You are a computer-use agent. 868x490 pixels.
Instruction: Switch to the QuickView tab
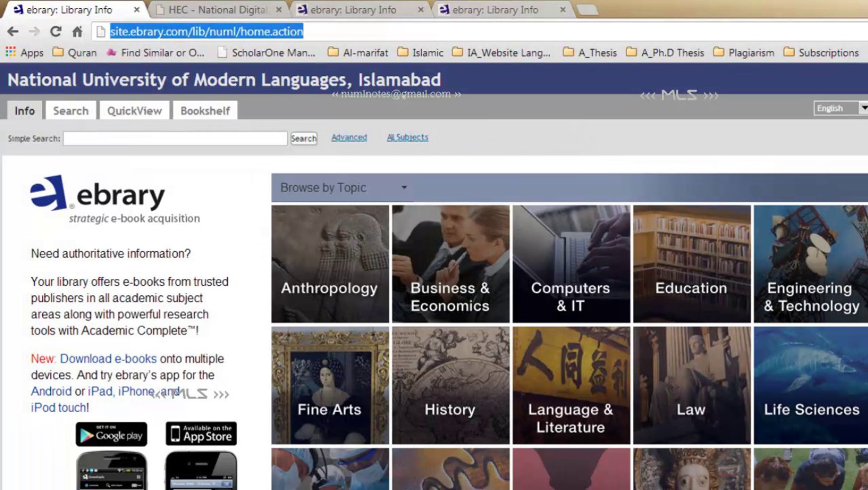coord(134,111)
